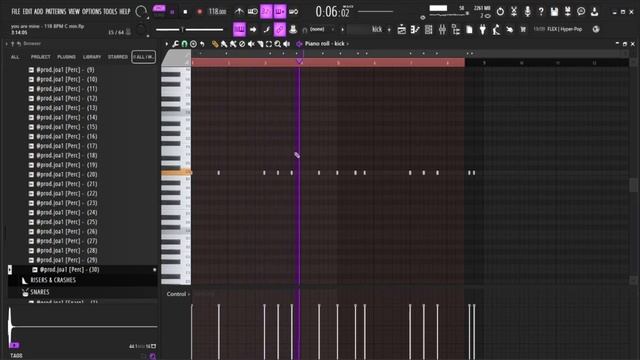Image resolution: width=640 pixels, height=360 pixels.
Task: Arm the record button
Action: coord(199,12)
